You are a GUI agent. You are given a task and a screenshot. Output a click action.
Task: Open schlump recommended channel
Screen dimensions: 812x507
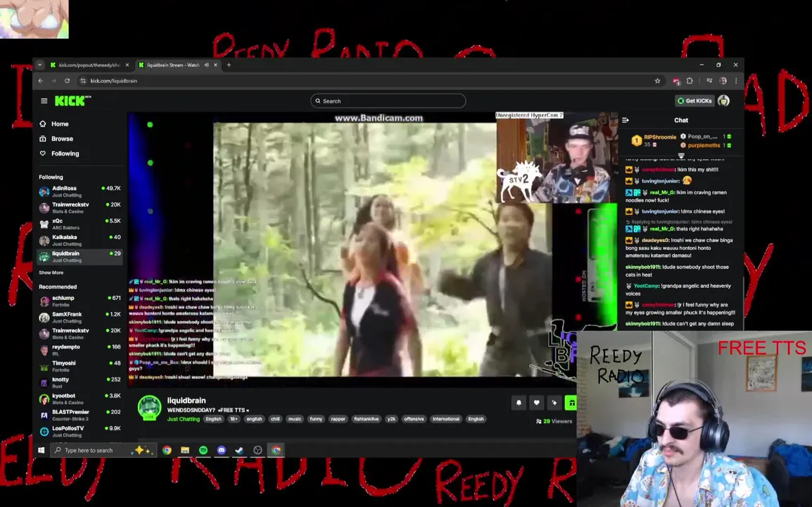click(x=80, y=301)
